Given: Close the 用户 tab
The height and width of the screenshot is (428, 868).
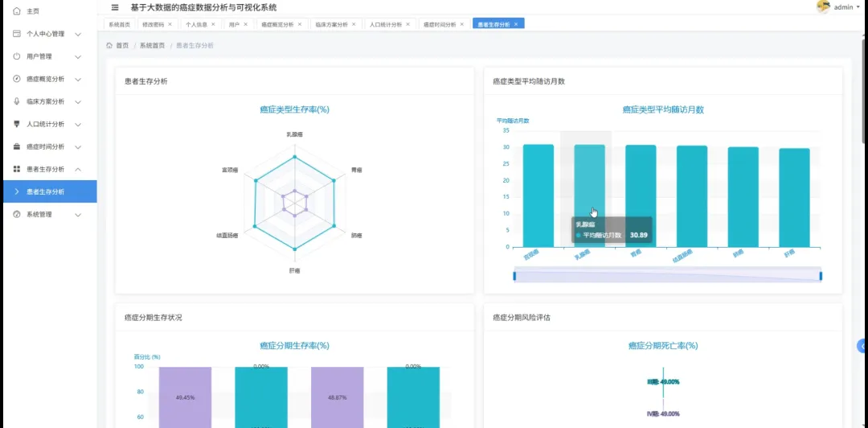Looking at the screenshot, I should point(246,24).
